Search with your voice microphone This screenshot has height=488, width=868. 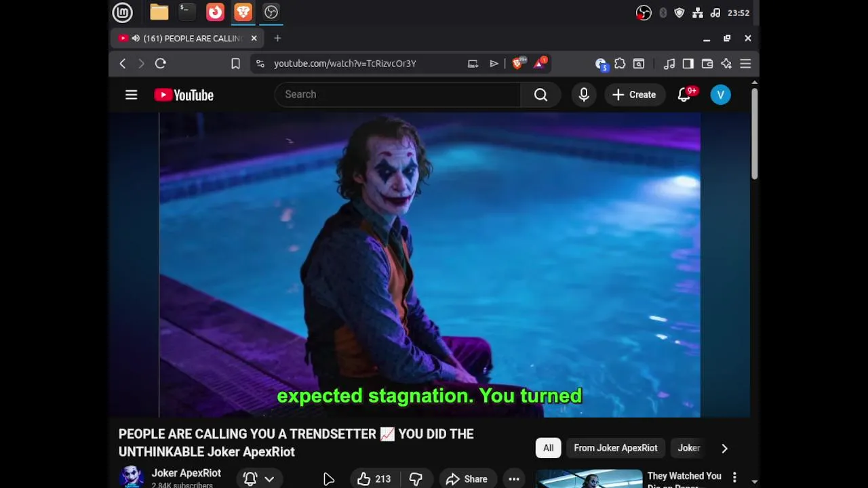(584, 95)
